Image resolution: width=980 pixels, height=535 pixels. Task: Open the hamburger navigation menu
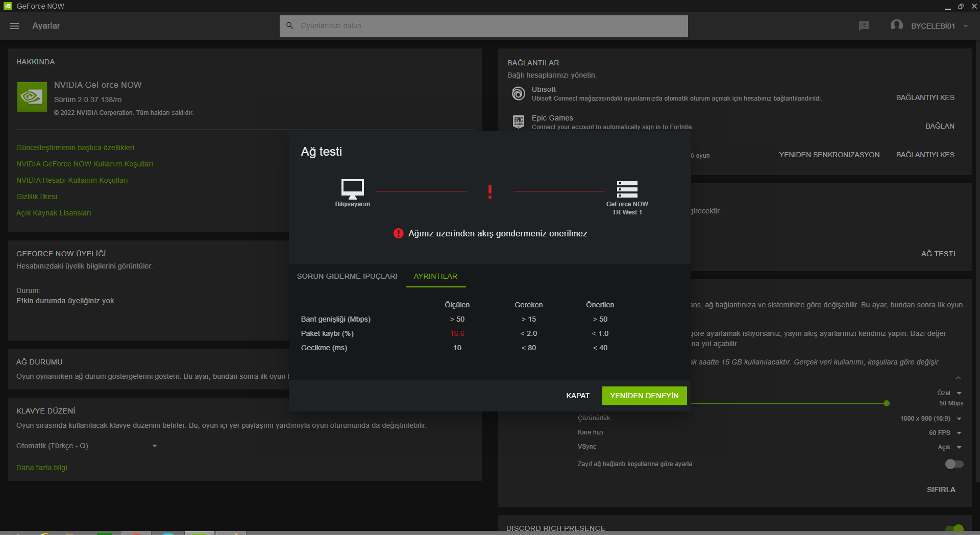pos(14,26)
